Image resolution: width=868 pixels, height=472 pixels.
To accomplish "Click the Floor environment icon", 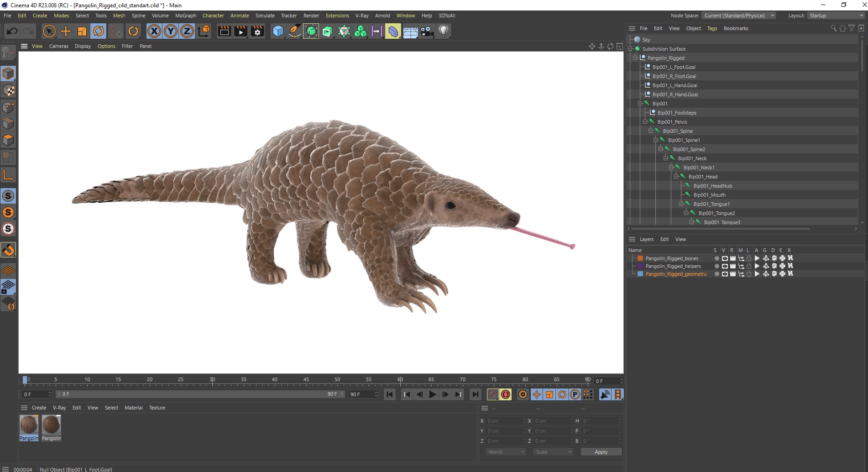I will pos(410,31).
